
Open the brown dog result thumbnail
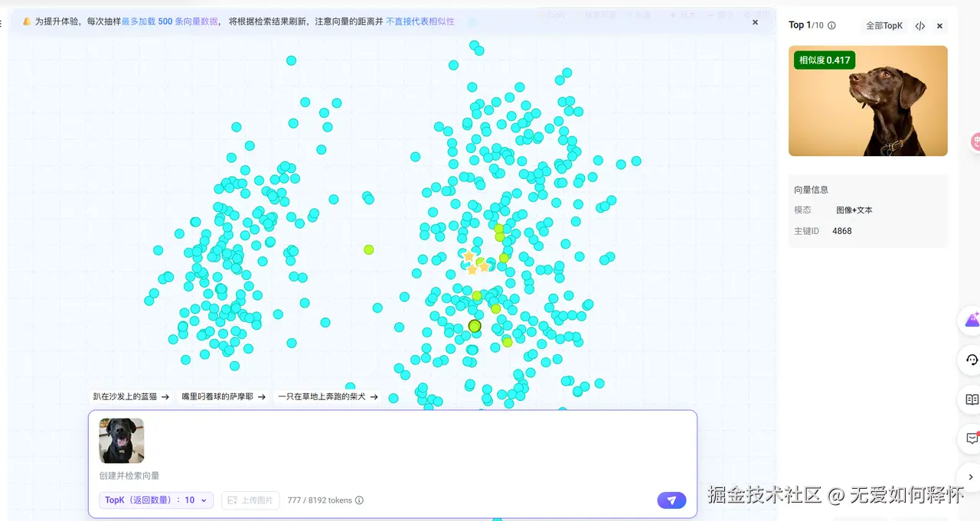[868, 101]
